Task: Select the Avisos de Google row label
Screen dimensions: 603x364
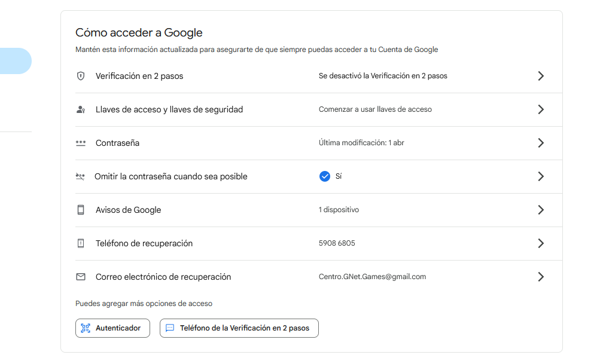Action: tap(128, 210)
